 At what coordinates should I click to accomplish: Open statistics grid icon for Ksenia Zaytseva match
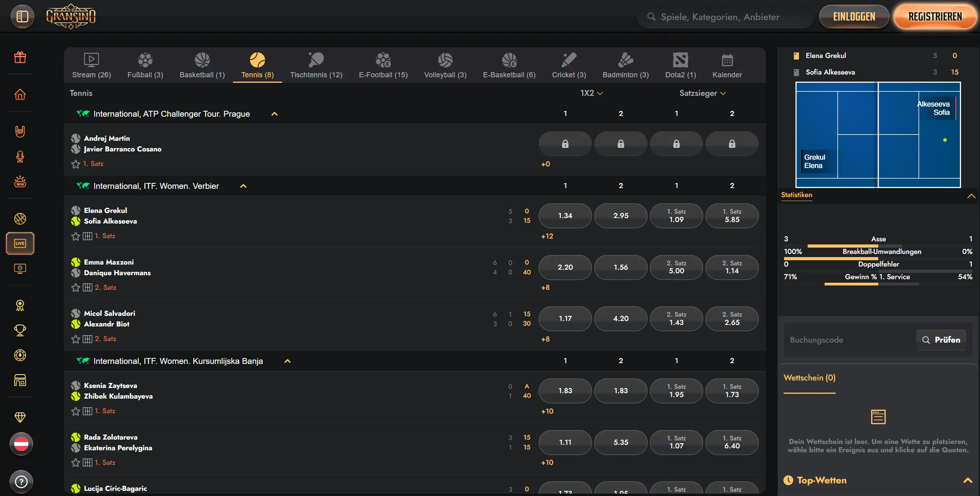pyautogui.click(x=88, y=411)
